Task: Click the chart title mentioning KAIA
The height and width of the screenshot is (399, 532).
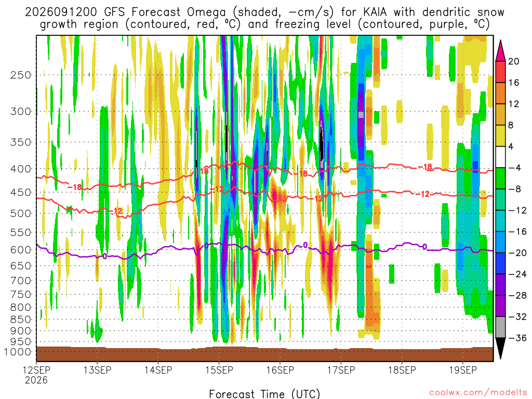Action: coord(264,18)
